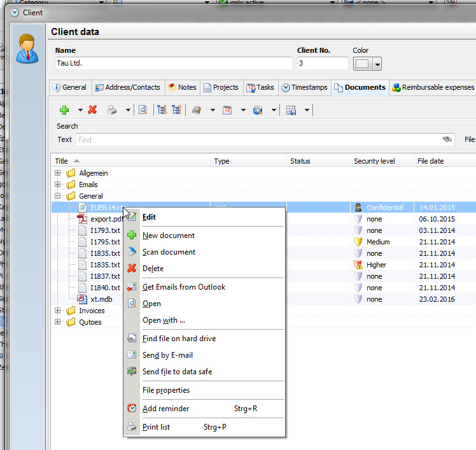Select Send by E-mail menu entry

pos(167,355)
